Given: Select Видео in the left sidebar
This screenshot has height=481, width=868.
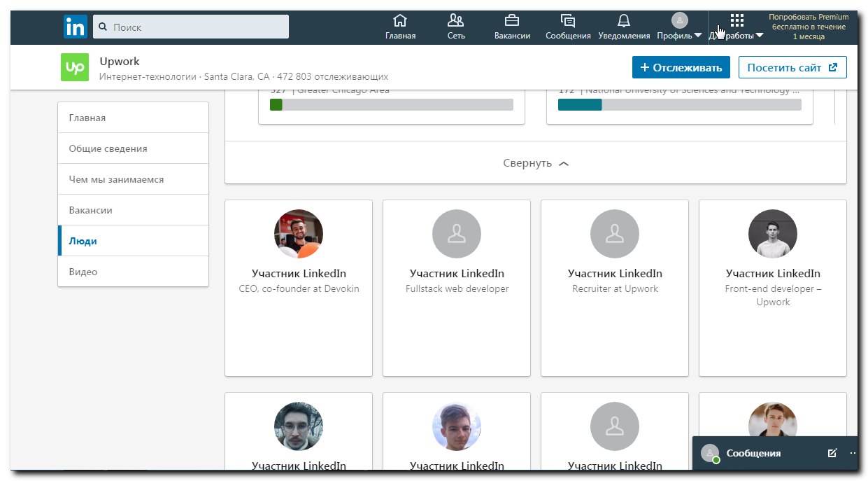Looking at the screenshot, I should (133, 272).
